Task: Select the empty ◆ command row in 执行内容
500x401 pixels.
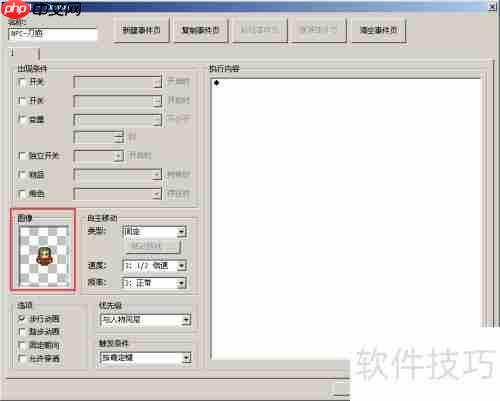Action: tap(345, 83)
